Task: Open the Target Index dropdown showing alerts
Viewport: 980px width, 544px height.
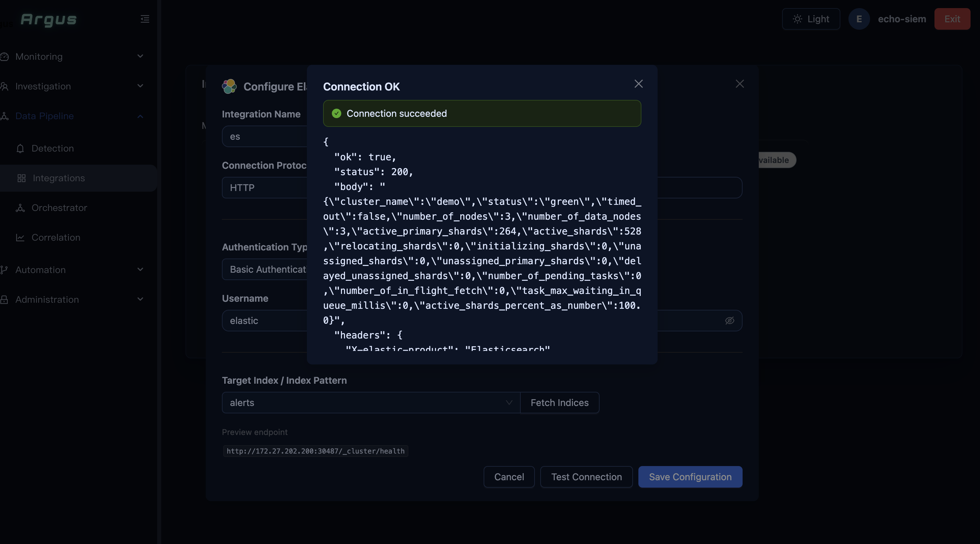Action: 371,403
